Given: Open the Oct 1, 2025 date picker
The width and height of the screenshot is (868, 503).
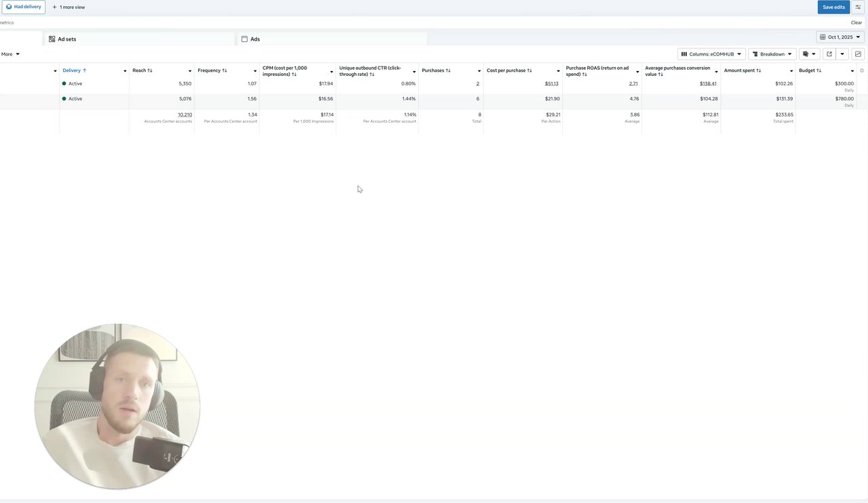Looking at the screenshot, I should 840,37.
